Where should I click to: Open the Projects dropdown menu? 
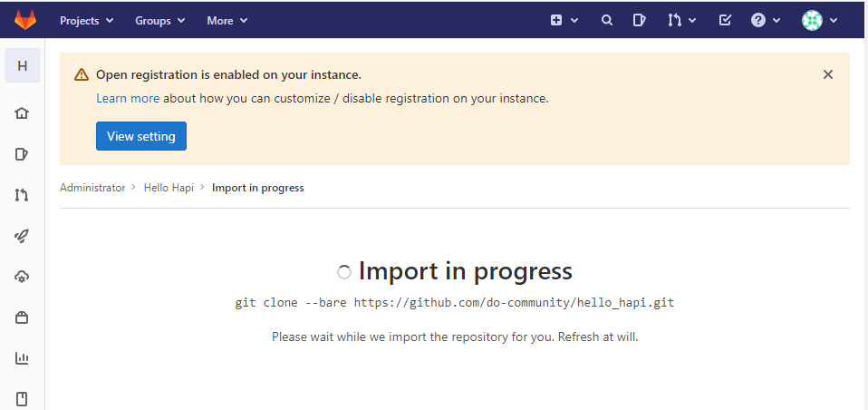[x=86, y=21]
